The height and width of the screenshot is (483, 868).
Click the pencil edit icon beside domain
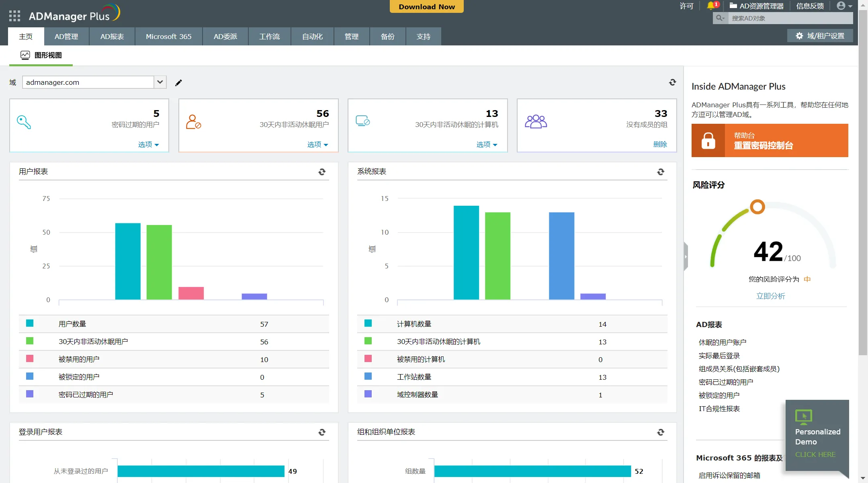pos(178,83)
